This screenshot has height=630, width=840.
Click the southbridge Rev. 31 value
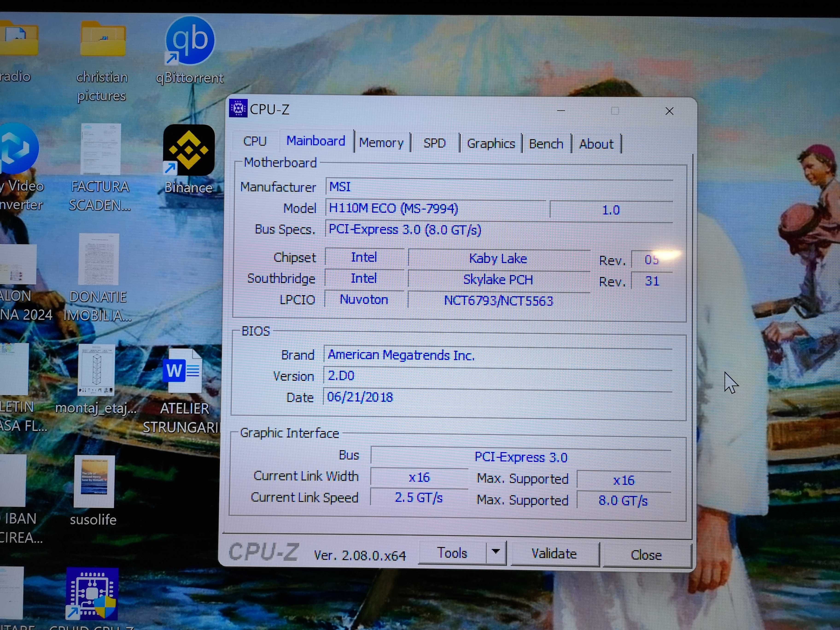pyautogui.click(x=652, y=281)
